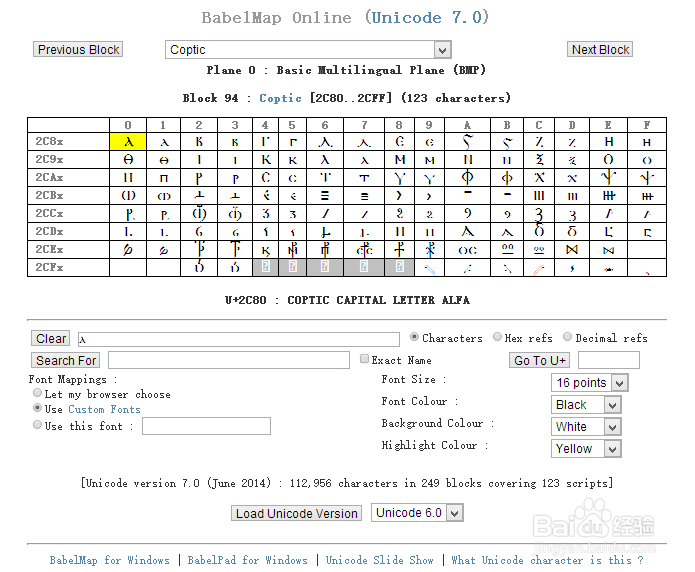Open the Black font colour dropdown
Image resolution: width=695 pixels, height=572 pixels.
[586, 405]
